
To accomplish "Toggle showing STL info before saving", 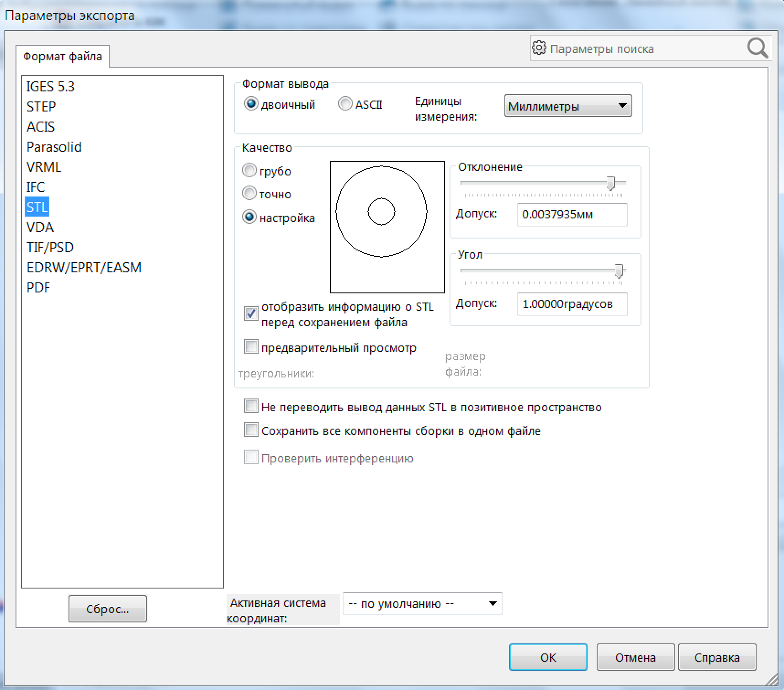I will [x=251, y=313].
